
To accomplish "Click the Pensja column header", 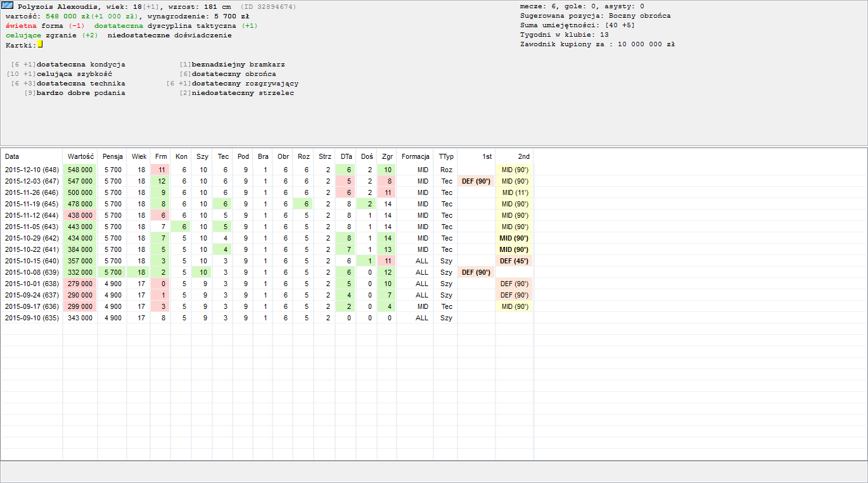I will tap(113, 156).
